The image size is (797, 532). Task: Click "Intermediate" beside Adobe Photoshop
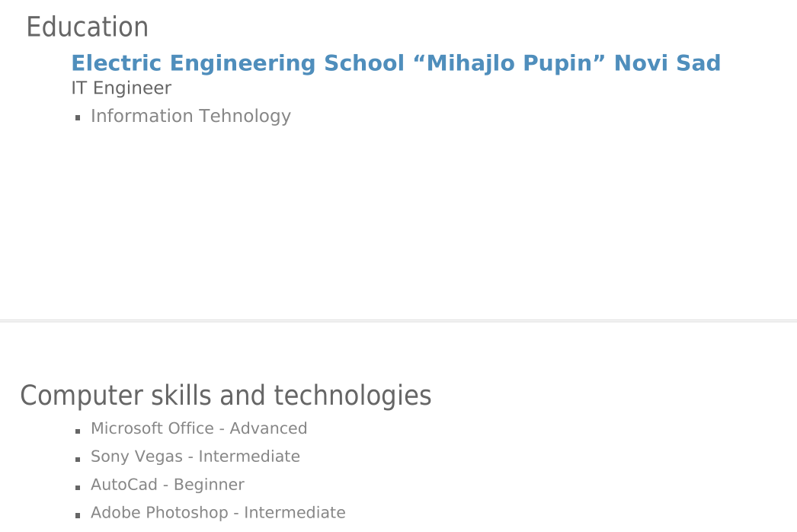pos(294,513)
